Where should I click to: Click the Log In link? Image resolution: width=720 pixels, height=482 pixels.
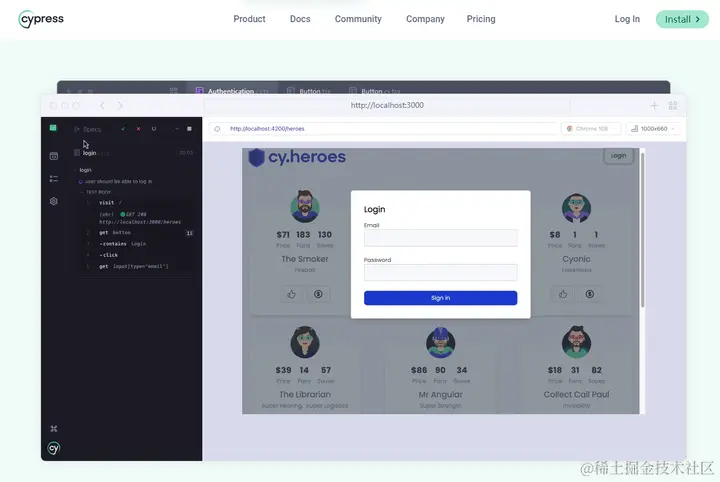point(627,19)
